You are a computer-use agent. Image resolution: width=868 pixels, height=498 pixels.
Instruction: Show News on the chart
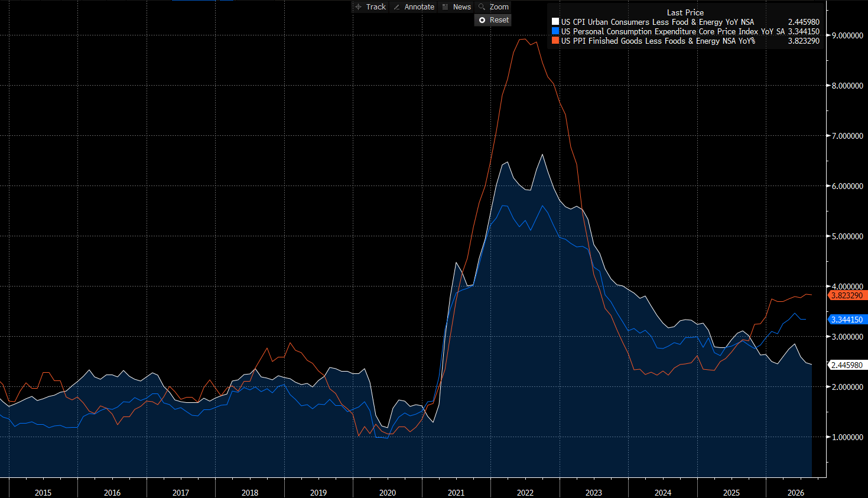(x=456, y=7)
